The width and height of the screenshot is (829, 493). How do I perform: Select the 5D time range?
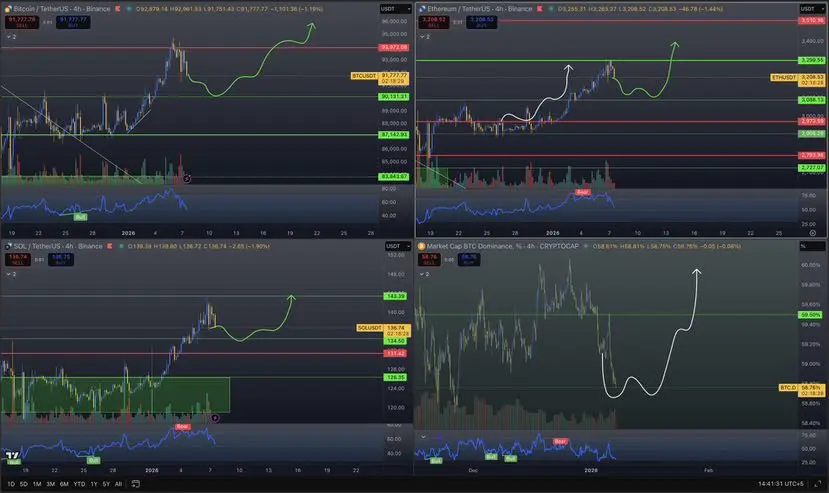tap(23, 484)
